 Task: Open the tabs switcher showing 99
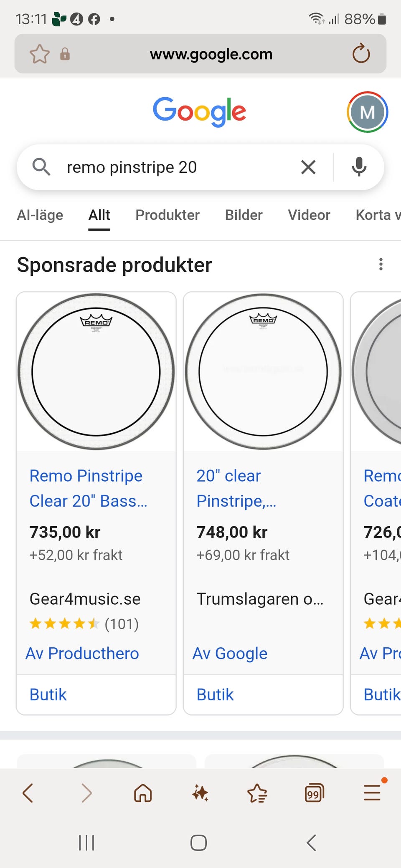315,793
